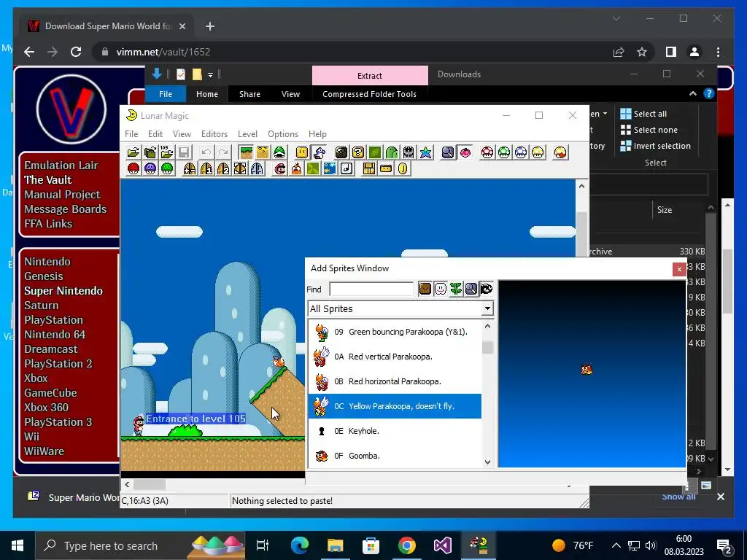This screenshot has width=747, height=560.
Task: Open the Emulation Lair link
Action: click(61, 166)
